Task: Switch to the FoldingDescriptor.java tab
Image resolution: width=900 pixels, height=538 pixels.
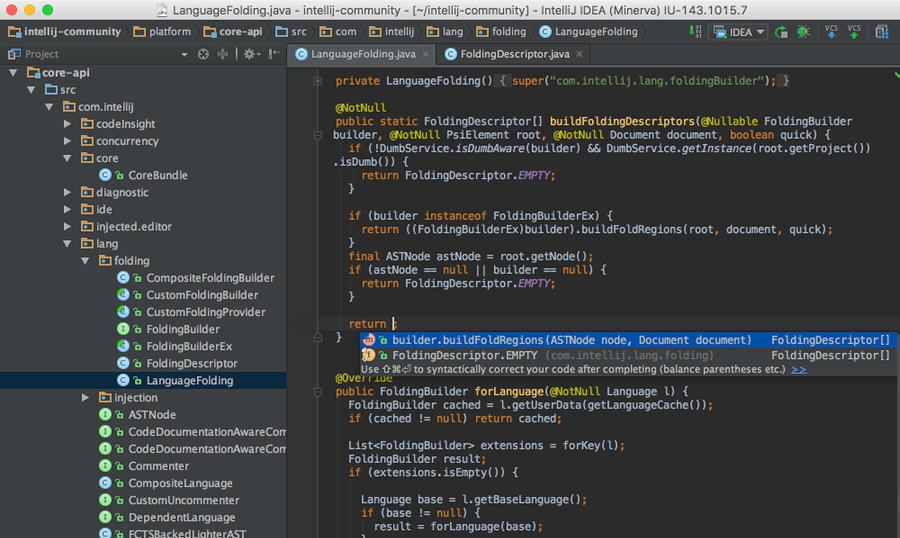Action: [514, 54]
